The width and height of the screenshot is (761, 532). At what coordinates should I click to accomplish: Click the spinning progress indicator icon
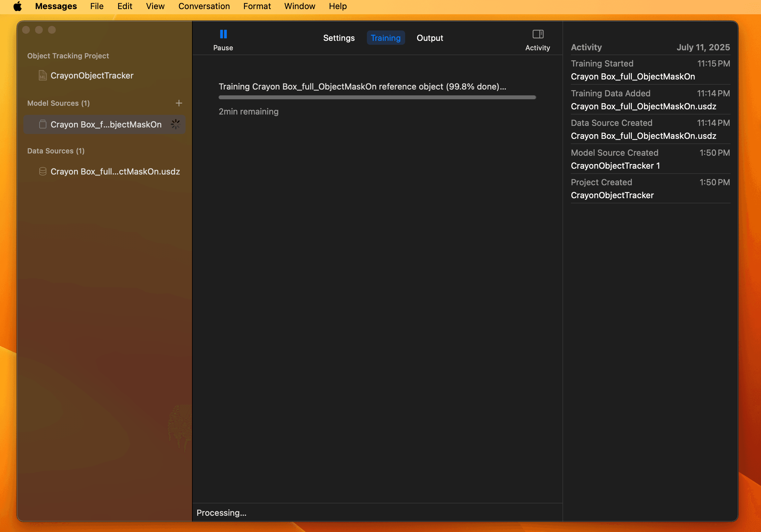(x=175, y=124)
